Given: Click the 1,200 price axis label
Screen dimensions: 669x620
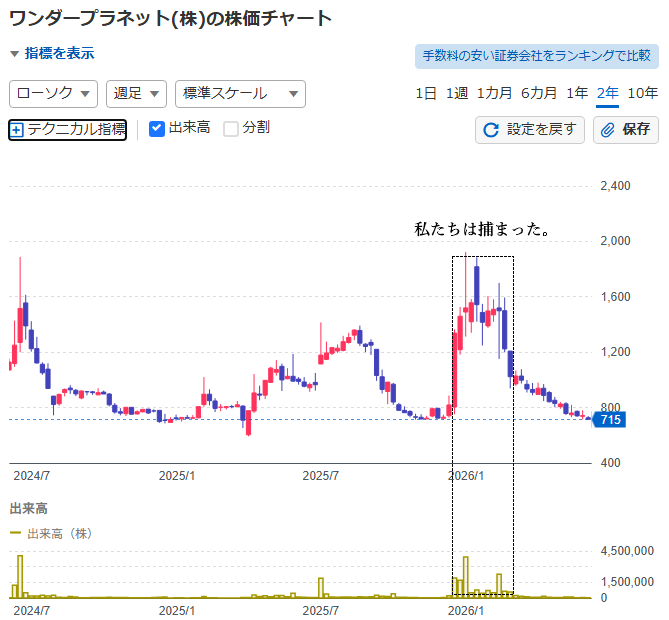Looking at the screenshot, I should point(615,352).
